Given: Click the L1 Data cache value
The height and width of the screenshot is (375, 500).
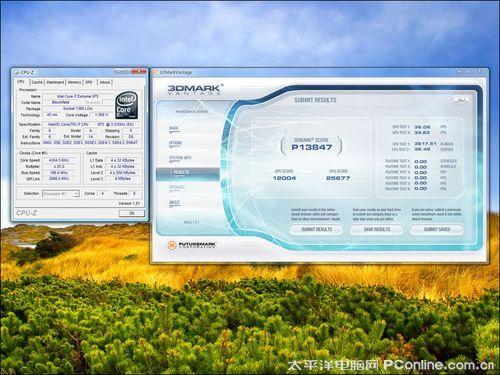Looking at the screenshot, I should point(123,160).
